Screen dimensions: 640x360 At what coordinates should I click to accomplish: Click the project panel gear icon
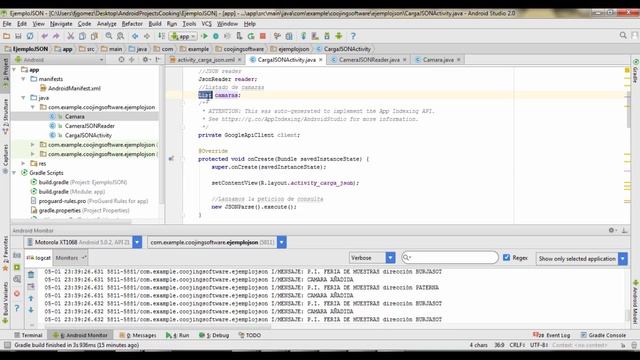pyautogui.click(x=146, y=60)
